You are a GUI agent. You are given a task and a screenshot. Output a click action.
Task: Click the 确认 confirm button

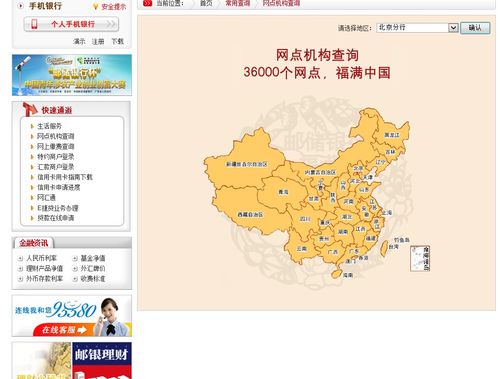click(x=475, y=28)
